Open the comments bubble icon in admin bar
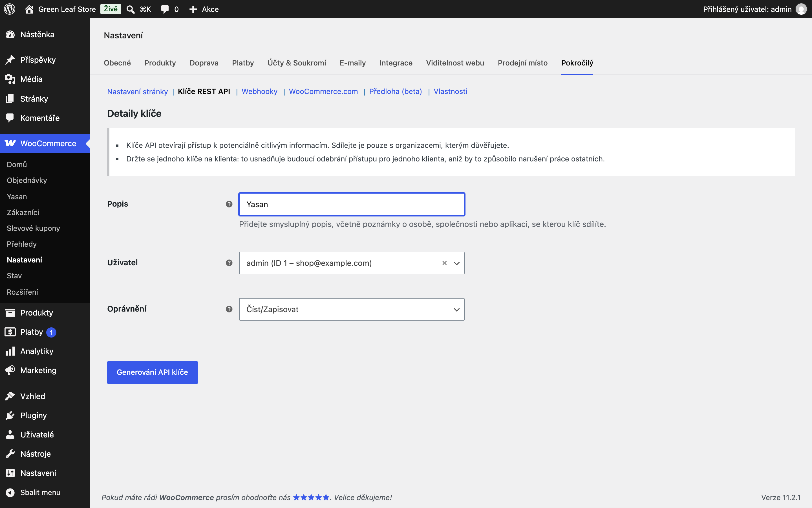 pyautogui.click(x=165, y=9)
